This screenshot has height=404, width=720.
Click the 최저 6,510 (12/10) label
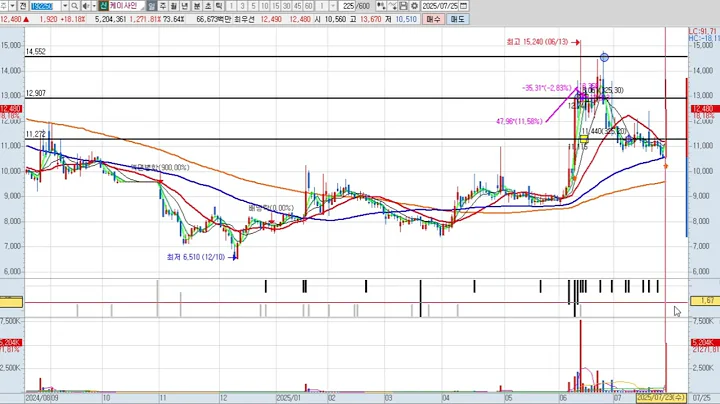pyautogui.click(x=196, y=257)
